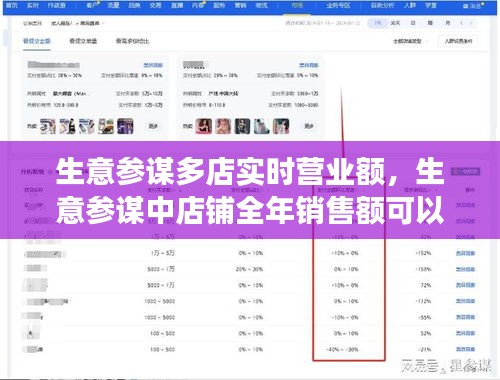Click the blue link in the first card
This screenshot has width=500, height=380.
pyautogui.click(x=153, y=65)
